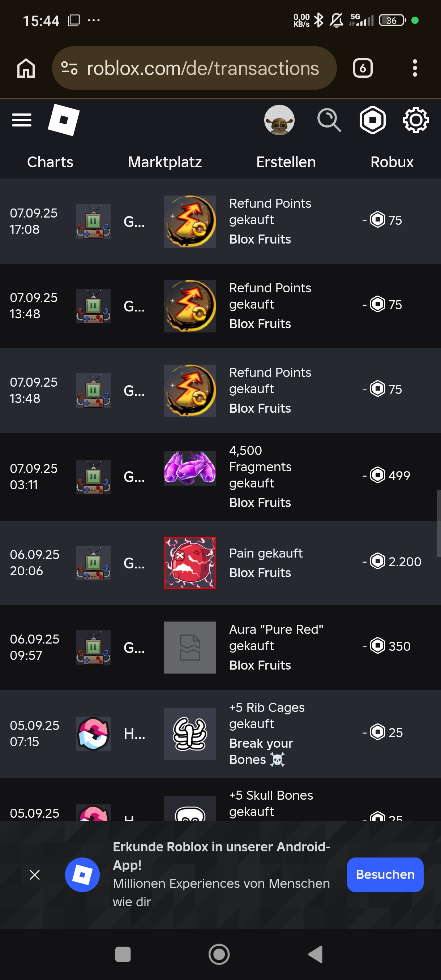This screenshot has width=441, height=980.
Task: Tap the site info icon in the address bar
Action: coord(69,69)
